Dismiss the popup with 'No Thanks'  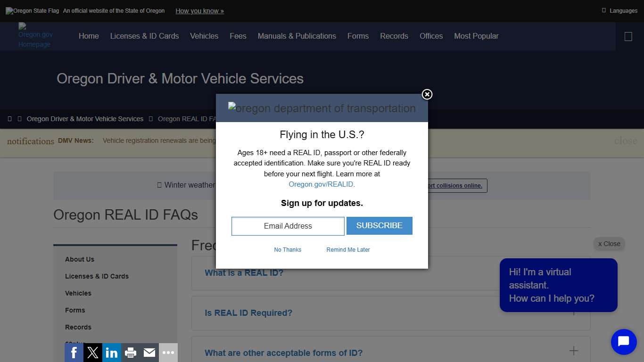point(288,249)
